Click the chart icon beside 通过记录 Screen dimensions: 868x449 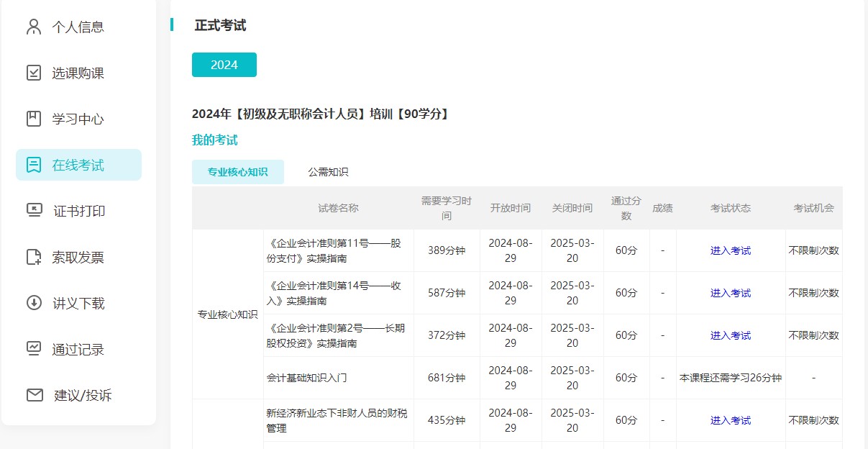tap(34, 349)
